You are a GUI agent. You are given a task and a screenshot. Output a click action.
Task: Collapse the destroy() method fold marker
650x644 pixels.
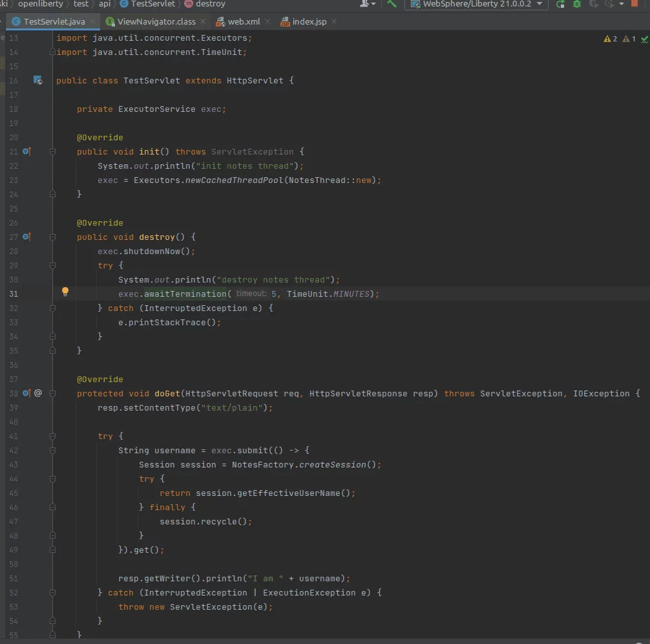(x=53, y=237)
